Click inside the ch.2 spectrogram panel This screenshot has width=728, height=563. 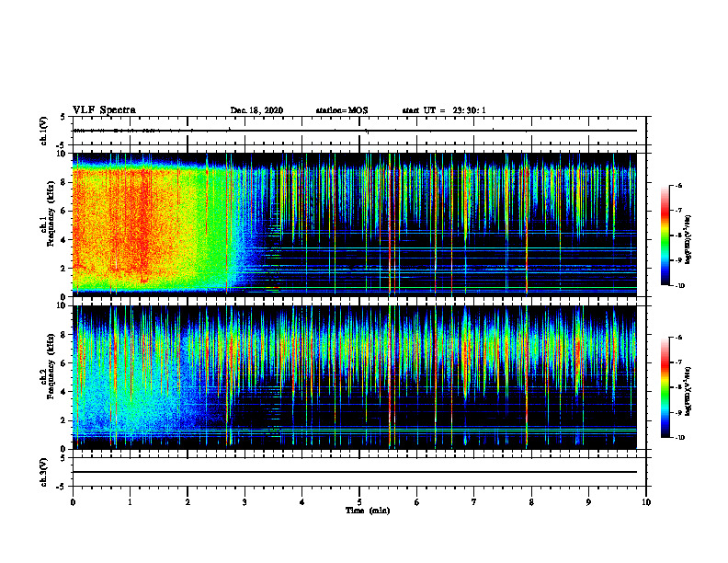pyautogui.click(x=355, y=377)
